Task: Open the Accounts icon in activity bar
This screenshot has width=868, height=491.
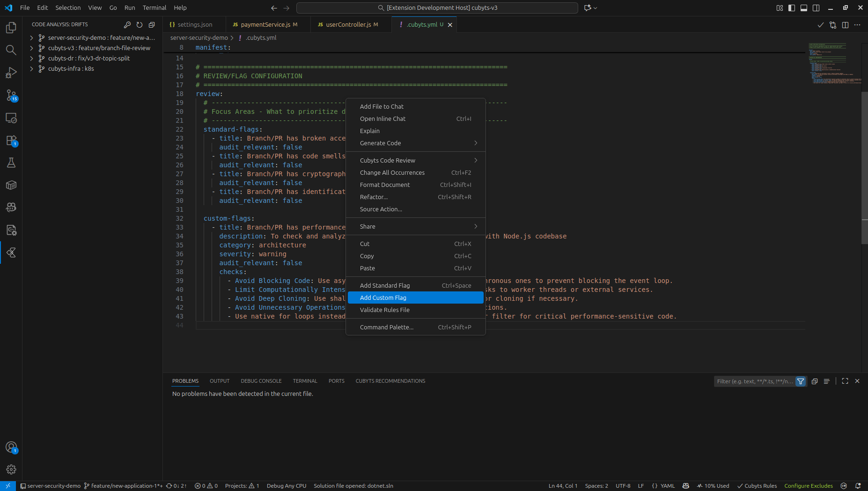Action: 11,447
